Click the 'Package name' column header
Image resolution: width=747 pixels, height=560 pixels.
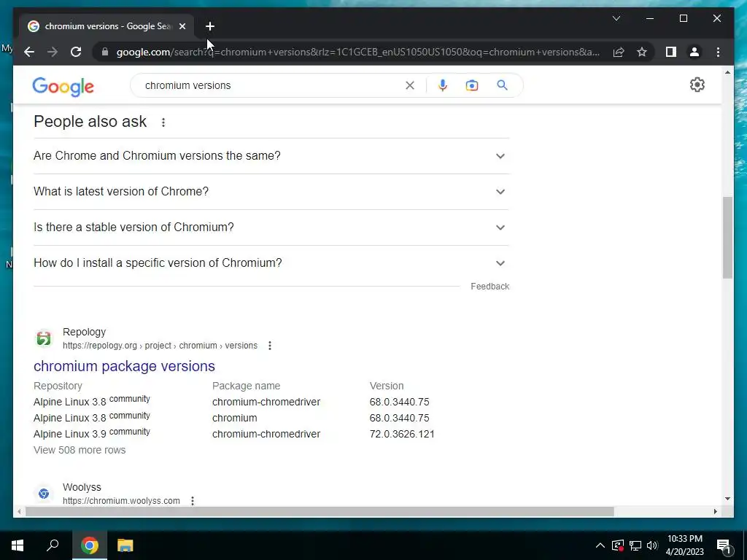[246, 386]
